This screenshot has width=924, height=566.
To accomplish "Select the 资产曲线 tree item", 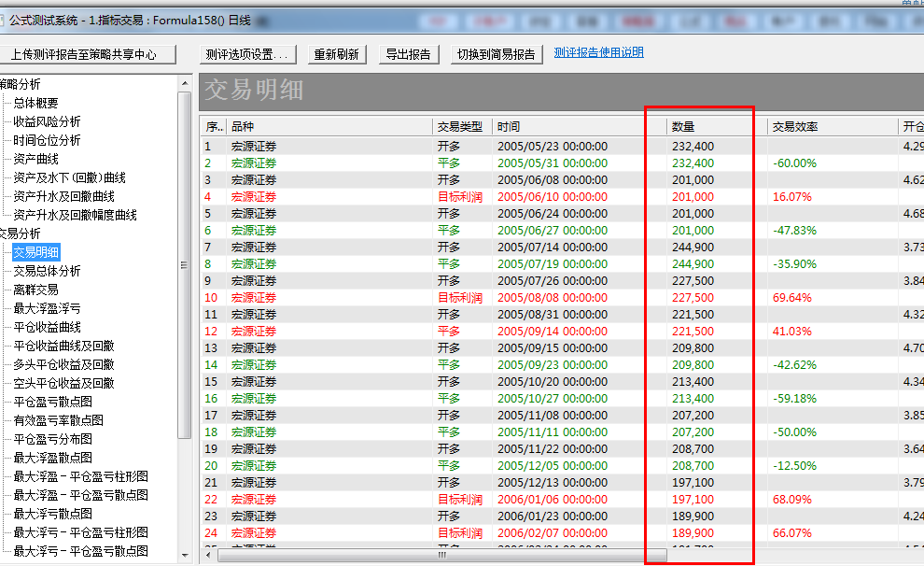I will pyautogui.click(x=35, y=159).
